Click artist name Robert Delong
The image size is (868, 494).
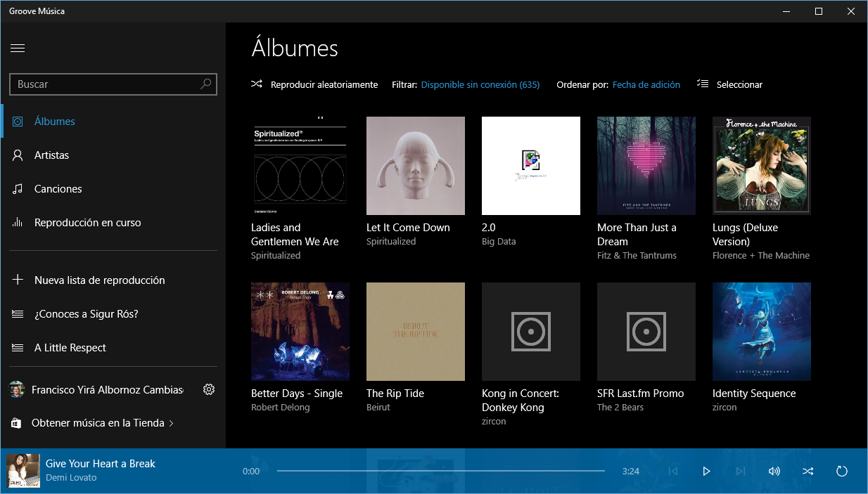[x=280, y=408]
